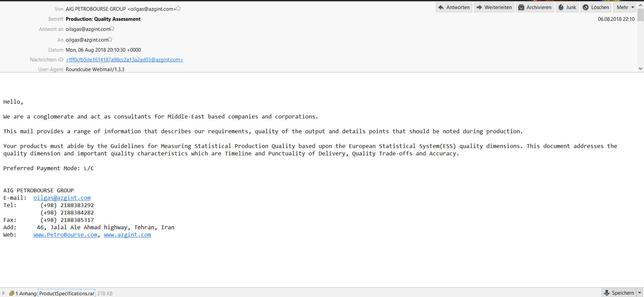This screenshot has height=297, width=644.
Task: Toggle star beside An recipient address
Action: (110, 39)
